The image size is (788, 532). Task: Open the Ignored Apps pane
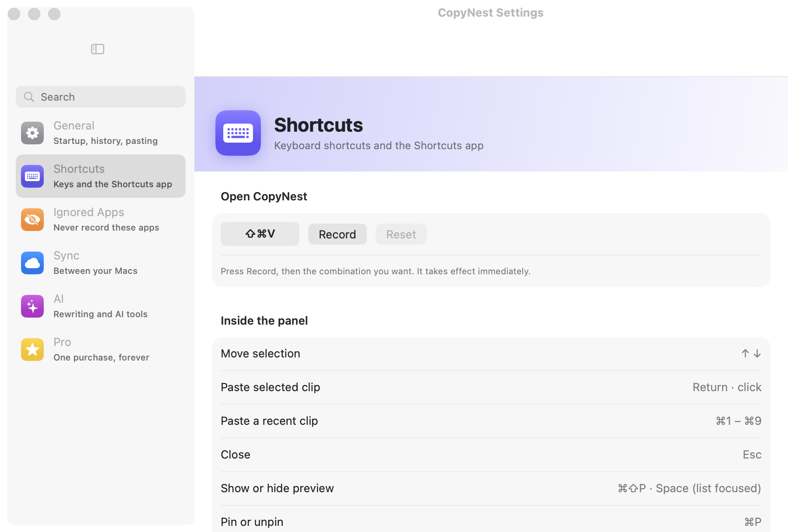click(101, 220)
